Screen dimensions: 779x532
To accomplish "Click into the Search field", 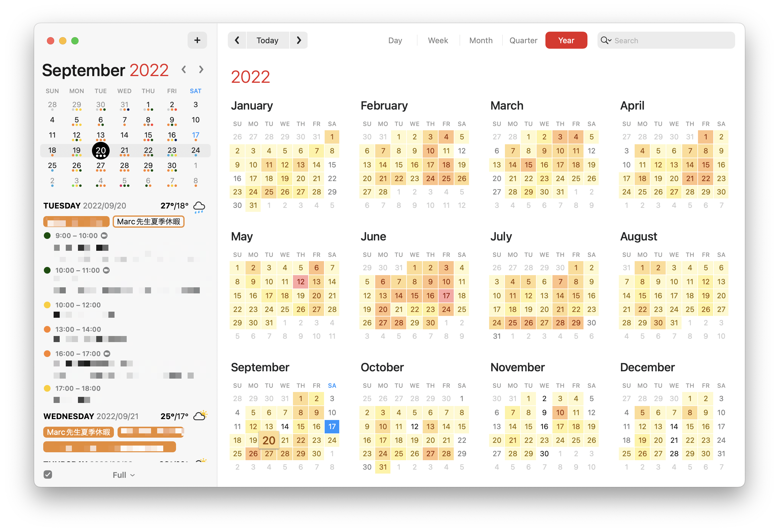I will click(x=670, y=40).
